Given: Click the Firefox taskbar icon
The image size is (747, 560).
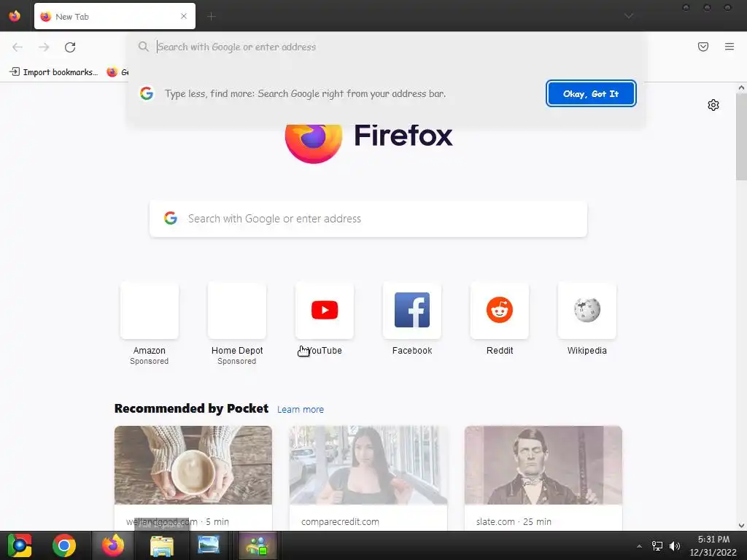Looking at the screenshot, I should click(x=113, y=545).
